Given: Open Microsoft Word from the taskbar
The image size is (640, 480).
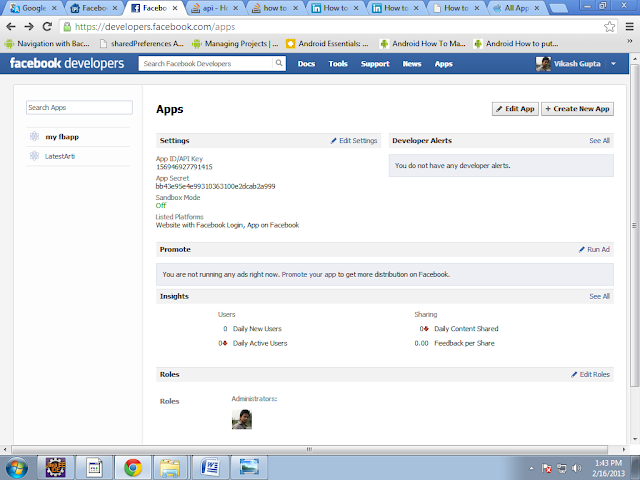Looking at the screenshot, I should point(210,467).
